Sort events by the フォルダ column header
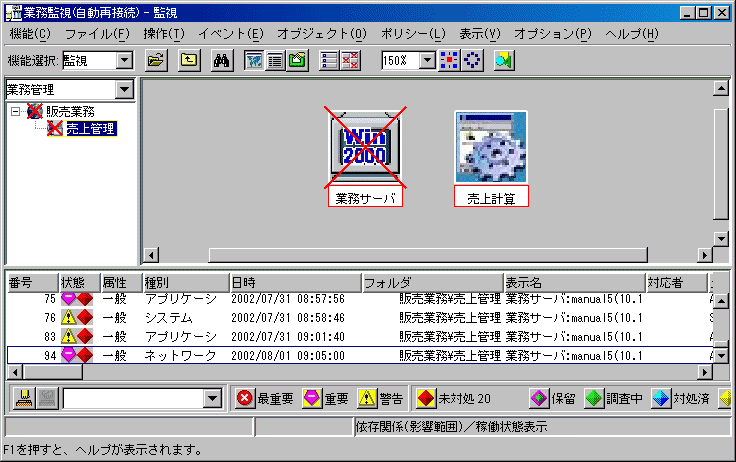This screenshot has width=736, height=462. click(433, 283)
